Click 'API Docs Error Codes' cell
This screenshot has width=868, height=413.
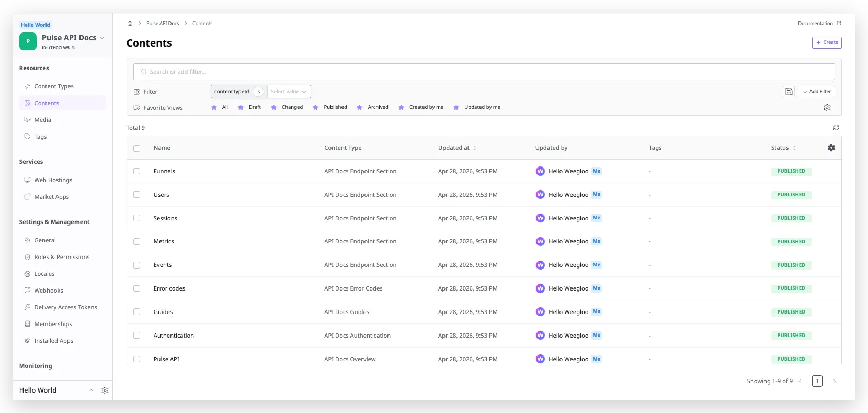[x=353, y=288]
